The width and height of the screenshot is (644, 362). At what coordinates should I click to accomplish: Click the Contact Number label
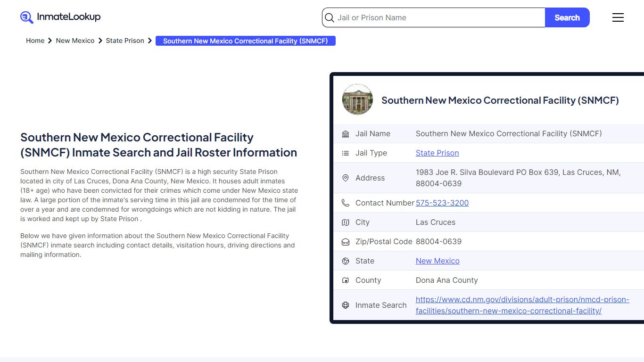(385, 203)
